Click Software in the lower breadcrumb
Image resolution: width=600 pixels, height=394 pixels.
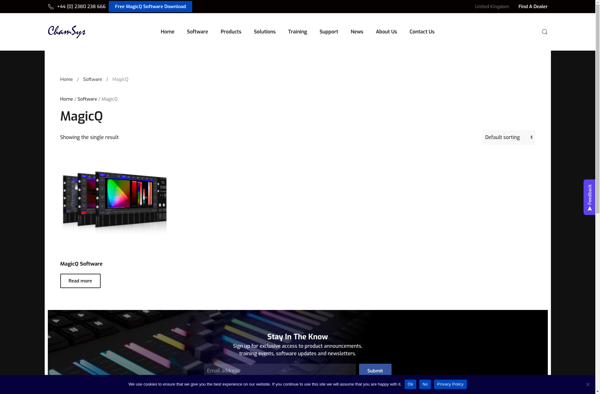pos(87,99)
